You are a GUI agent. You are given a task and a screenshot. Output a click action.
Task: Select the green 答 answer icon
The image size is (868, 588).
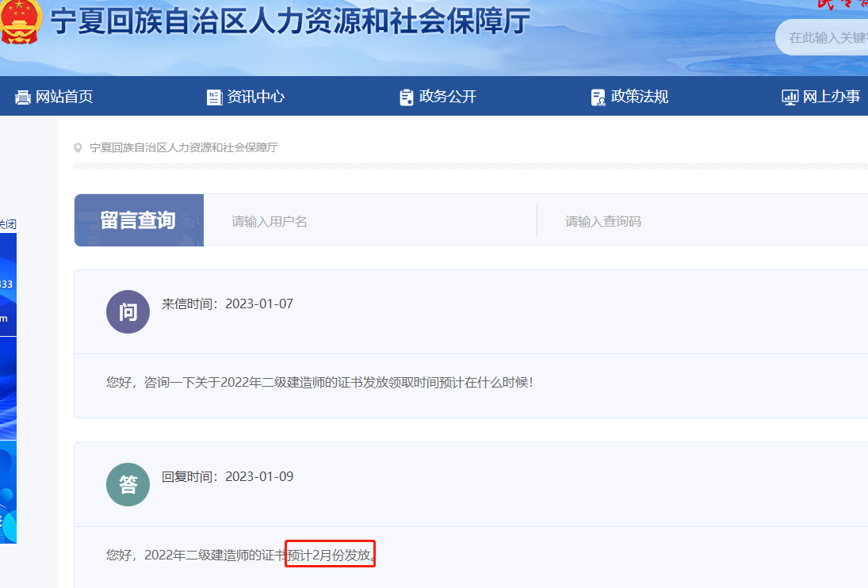(x=128, y=484)
